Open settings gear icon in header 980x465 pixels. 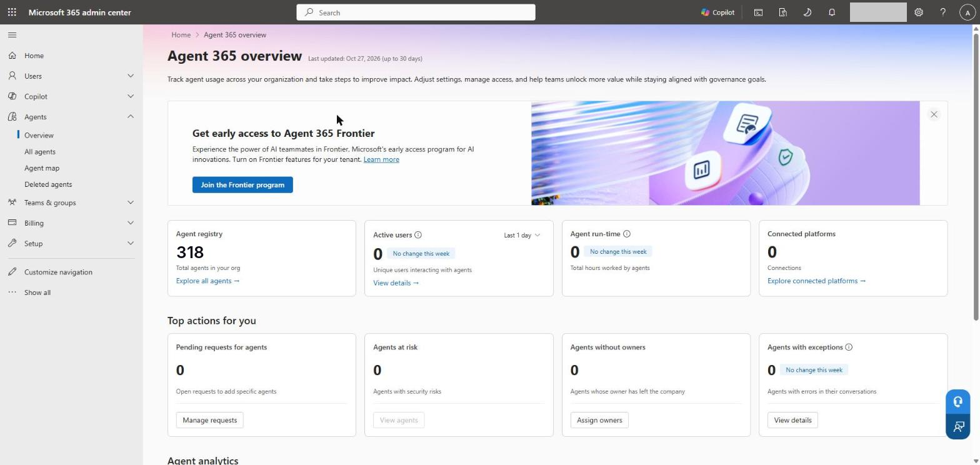click(x=919, y=12)
